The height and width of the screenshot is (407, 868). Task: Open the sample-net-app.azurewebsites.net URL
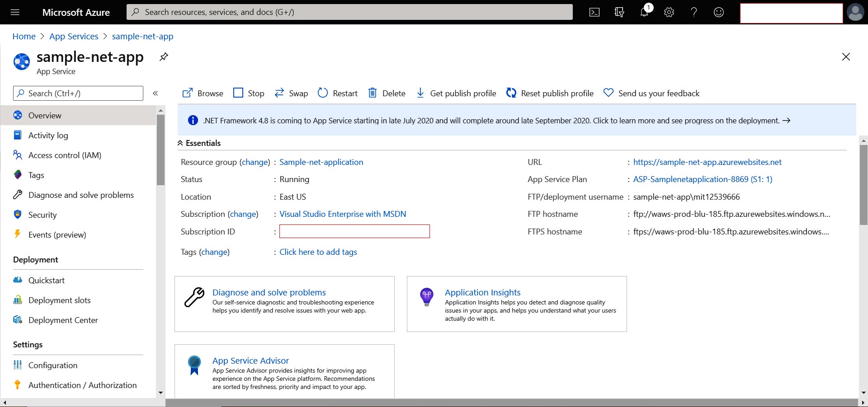(x=707, y=162)
